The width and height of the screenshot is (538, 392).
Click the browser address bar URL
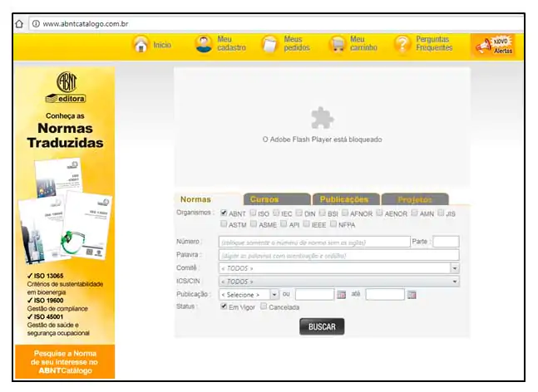click(x=86, y=23)
